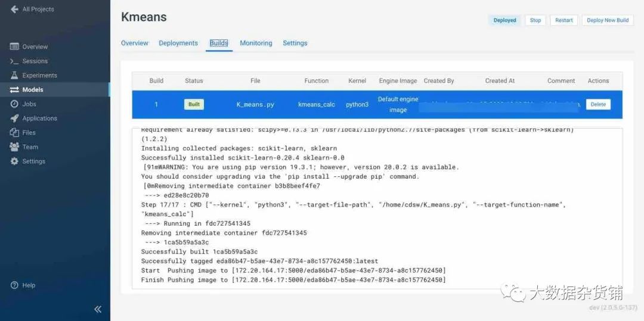Click the Experiments flask icon

14,76
